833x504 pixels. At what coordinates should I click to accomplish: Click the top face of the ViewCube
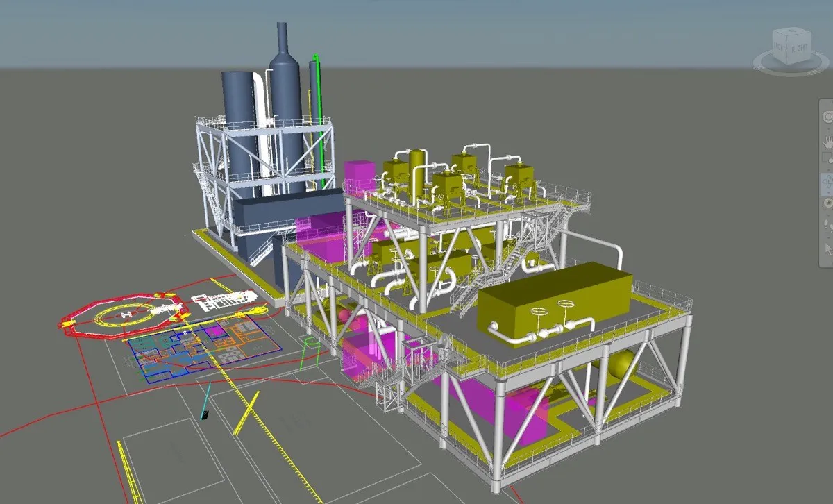[791, 32]
